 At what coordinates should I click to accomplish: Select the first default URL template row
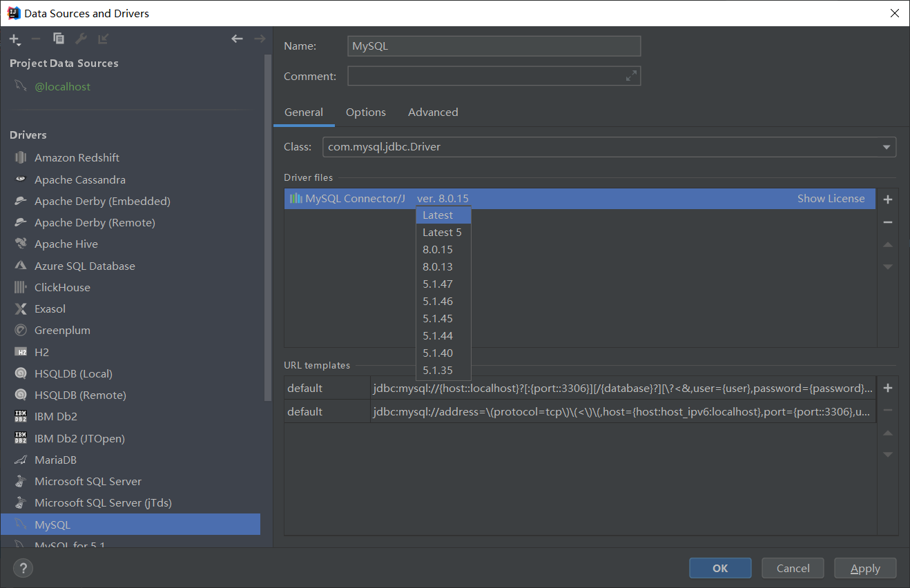(x=580, y=389)
